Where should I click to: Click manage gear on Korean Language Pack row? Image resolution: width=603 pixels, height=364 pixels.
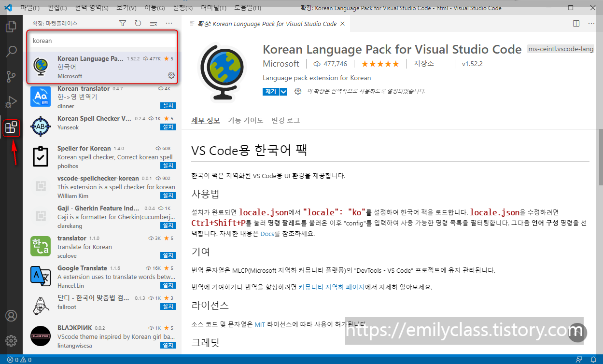point(171,75)
